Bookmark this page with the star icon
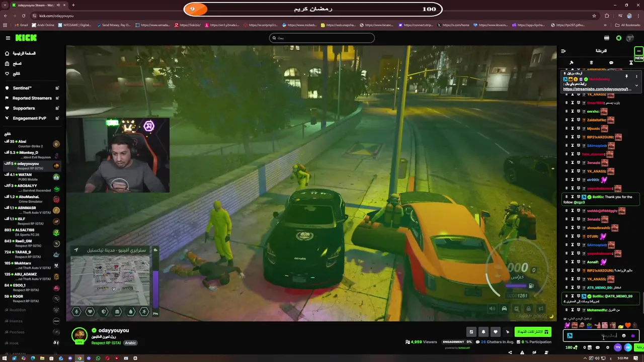The width and height of the screenshot is (644, 362). pyautogui.click(x=594, y=16)
